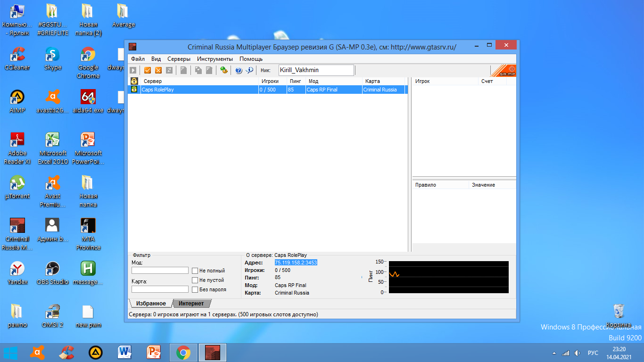Click the Игрок header in the players panel
This screenshot has height=362, width=644.
(445, 81)
